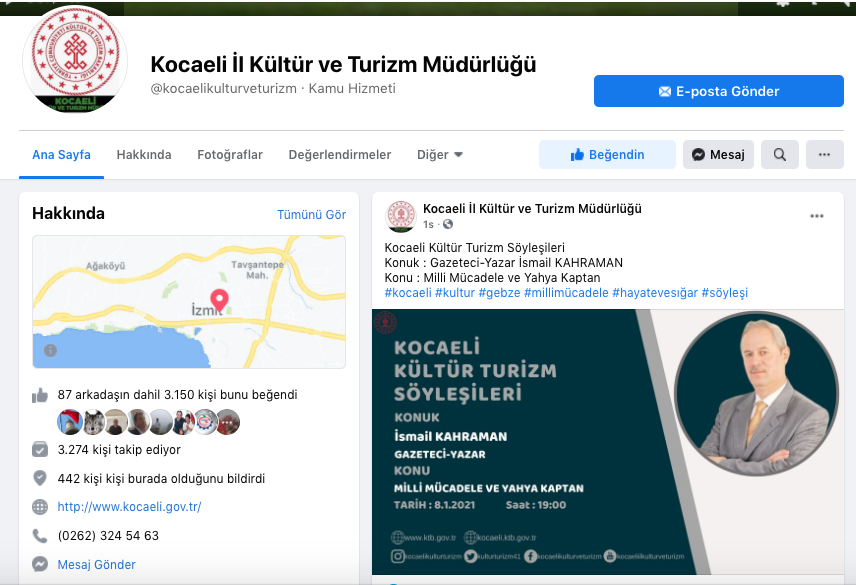856x585 pixels.
Task: Expand the Diğer dropdown menu
Action: (x=439, y=155)
